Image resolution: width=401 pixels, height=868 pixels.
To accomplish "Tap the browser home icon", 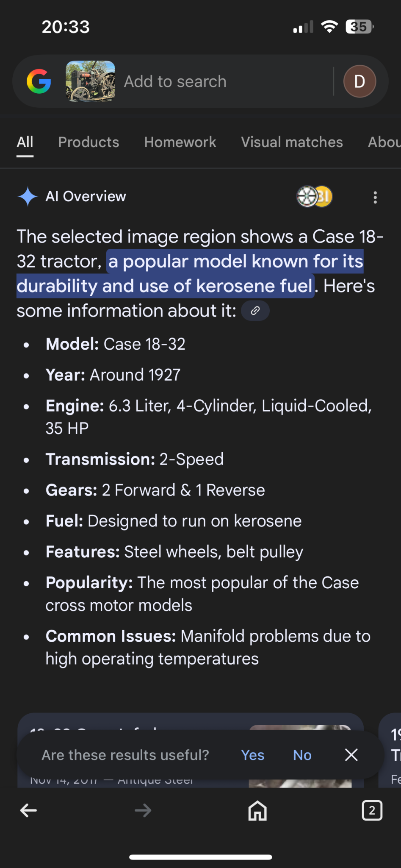I will pos(257,811).
